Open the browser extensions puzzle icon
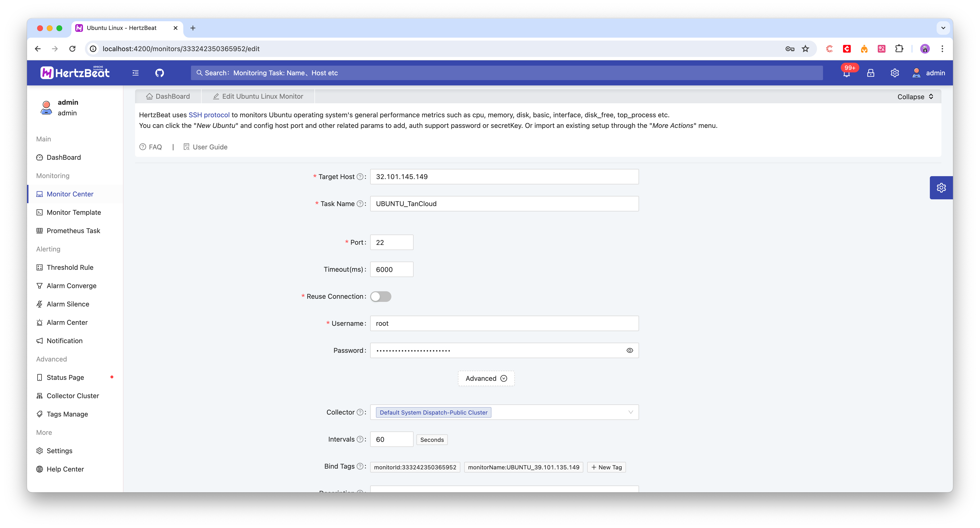Viewport: 980px width, 528px height. 899,49
